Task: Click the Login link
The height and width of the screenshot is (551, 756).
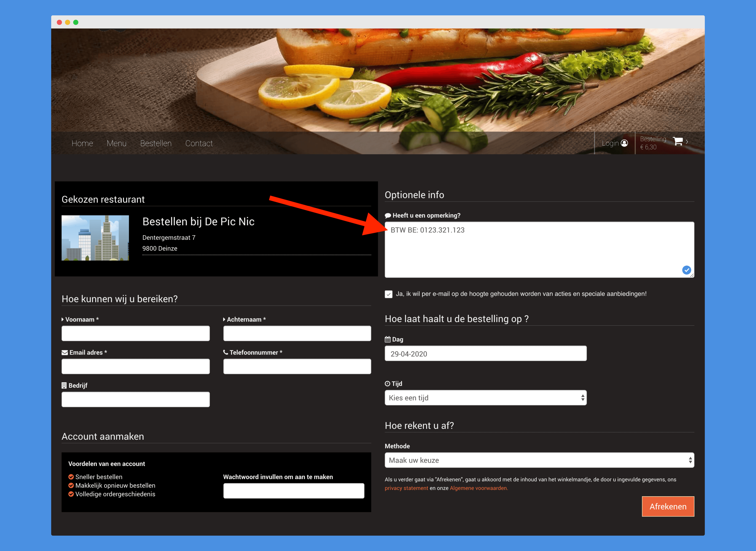Action: tap(610, 143)
